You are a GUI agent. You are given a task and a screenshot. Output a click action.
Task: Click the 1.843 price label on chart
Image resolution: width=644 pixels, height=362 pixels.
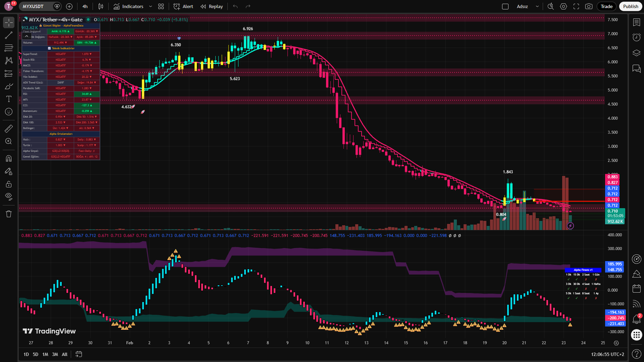[508, 172]
